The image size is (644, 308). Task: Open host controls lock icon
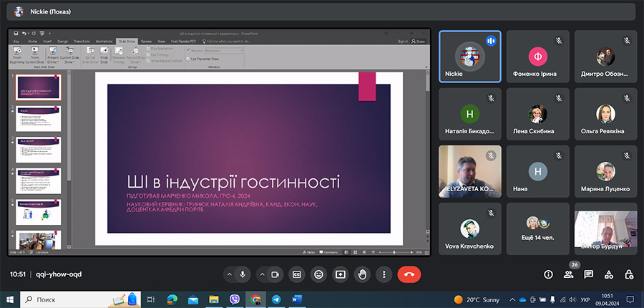[x=628, y=274]
